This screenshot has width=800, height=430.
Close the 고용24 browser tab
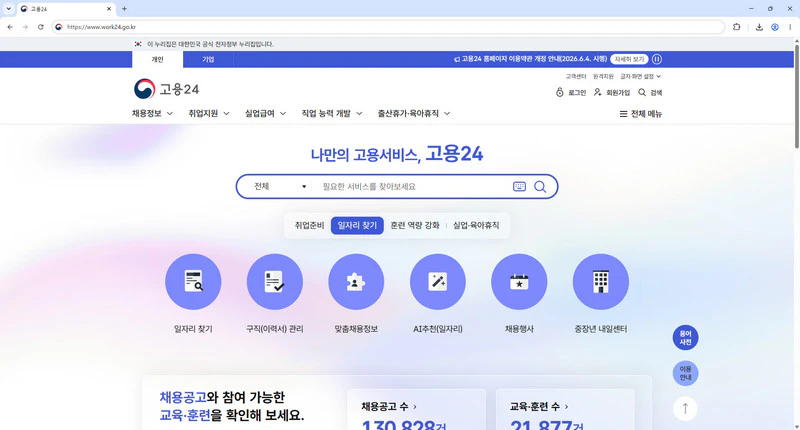(x=109, y=9)
